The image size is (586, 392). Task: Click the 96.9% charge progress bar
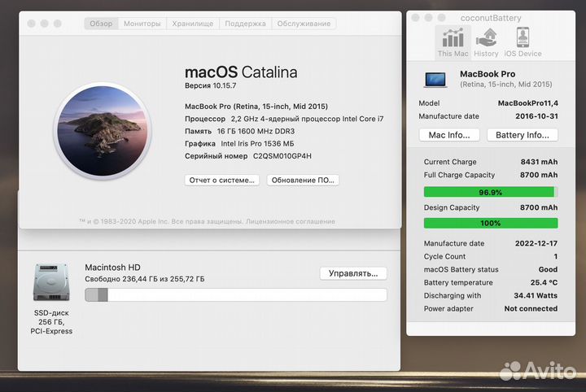[491, 192]
